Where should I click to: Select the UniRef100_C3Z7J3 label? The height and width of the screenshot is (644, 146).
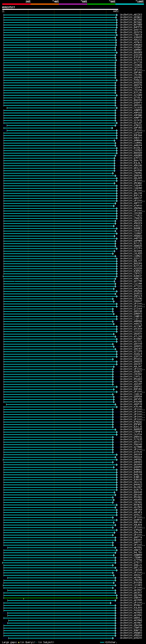tap(131, 319)
